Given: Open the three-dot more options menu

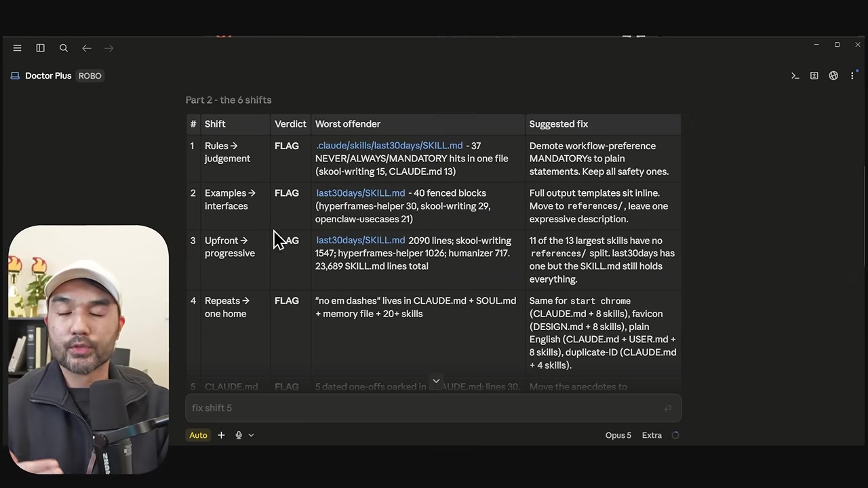Looking at the screenshot, I should click(x=852, y=76).
